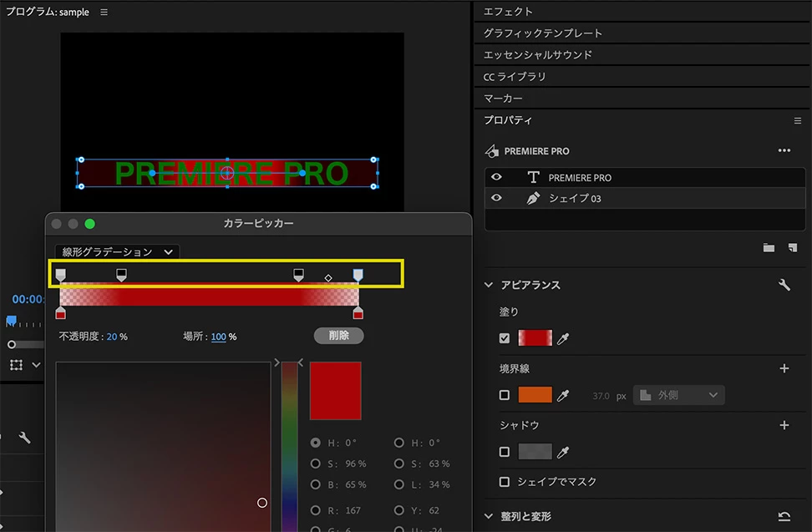Click the vertical hue slider bar

coord(290,446)
